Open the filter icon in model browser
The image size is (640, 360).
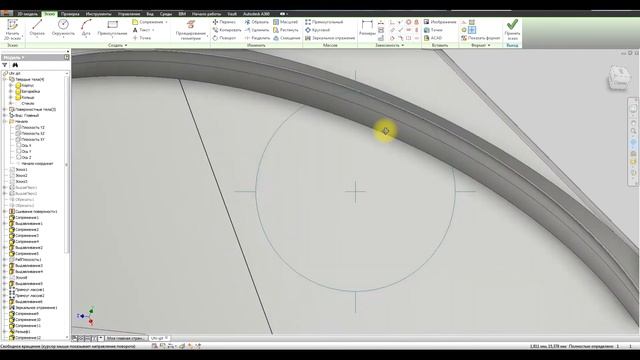tap(5, 65)
